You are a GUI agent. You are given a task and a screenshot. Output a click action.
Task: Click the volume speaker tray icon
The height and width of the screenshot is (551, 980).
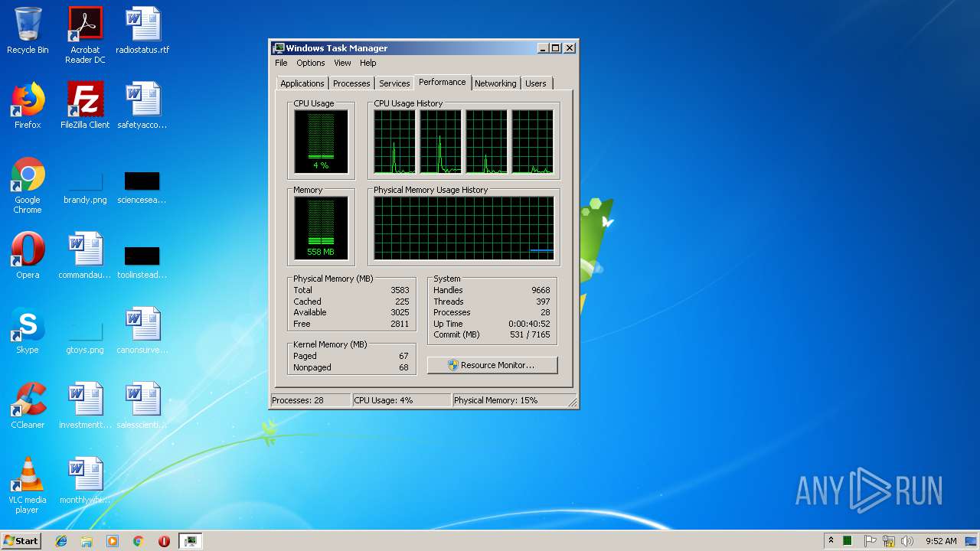(907, 541)
